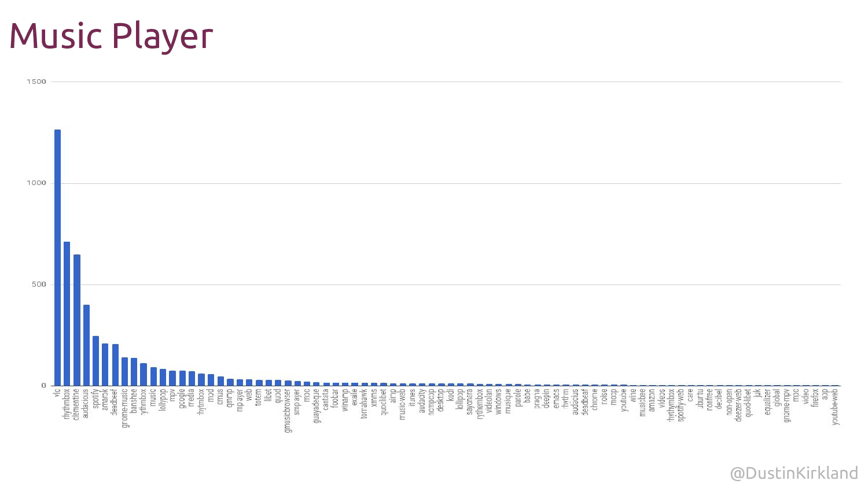The width and height of the screenshot is (868, 488).
Task: Select the amarok x-axis label
Action: point(105,400)
